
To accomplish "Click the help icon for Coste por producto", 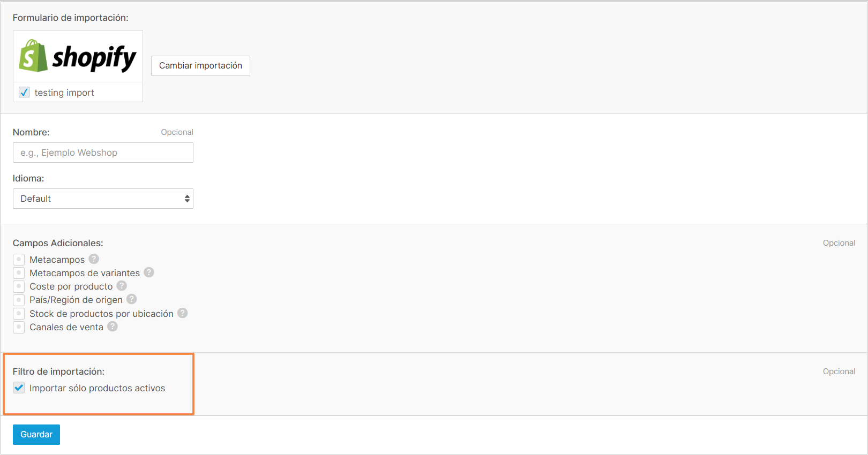I will [x=122, y=286].
